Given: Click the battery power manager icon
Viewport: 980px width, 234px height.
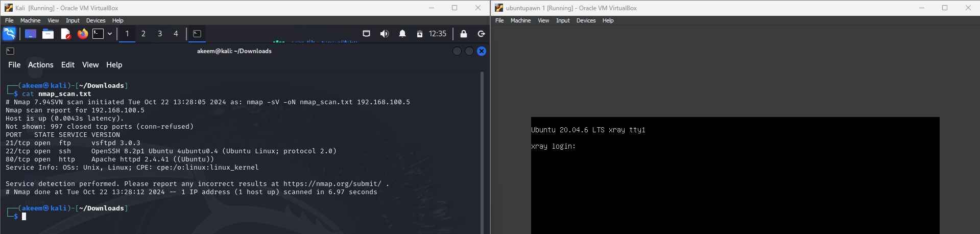Looking at the screenshot, I should pyautogui.click(x=419, y=34).
